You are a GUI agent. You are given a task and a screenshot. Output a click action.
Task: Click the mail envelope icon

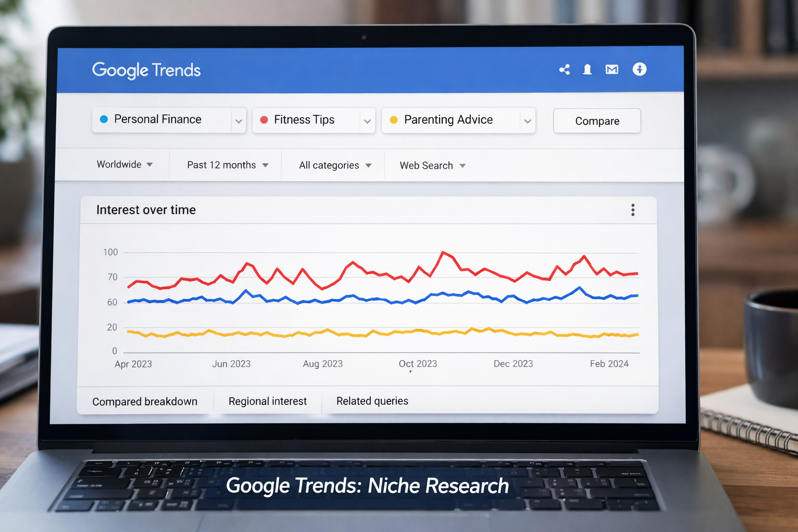coord(612,70)
